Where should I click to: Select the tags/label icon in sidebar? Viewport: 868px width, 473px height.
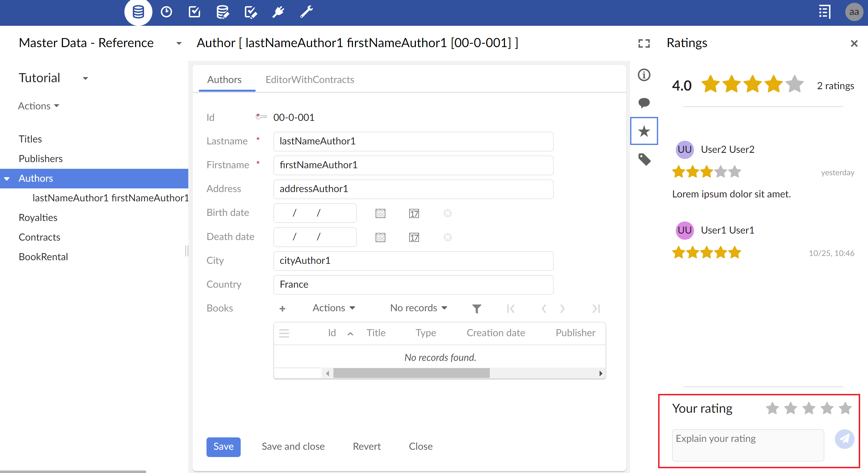click(x=644, y=159)
